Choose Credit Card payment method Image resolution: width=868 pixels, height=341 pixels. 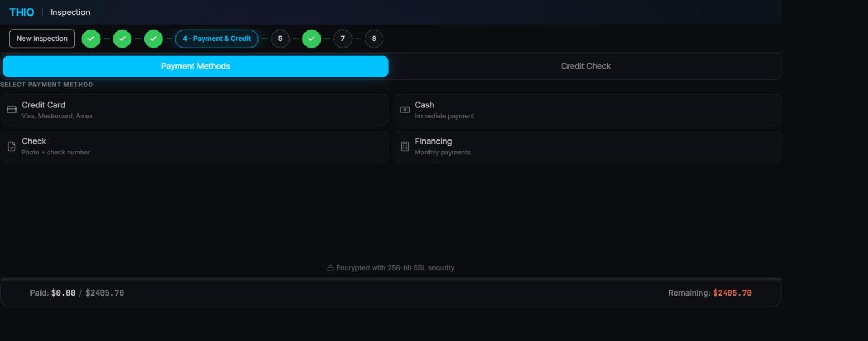194,110
